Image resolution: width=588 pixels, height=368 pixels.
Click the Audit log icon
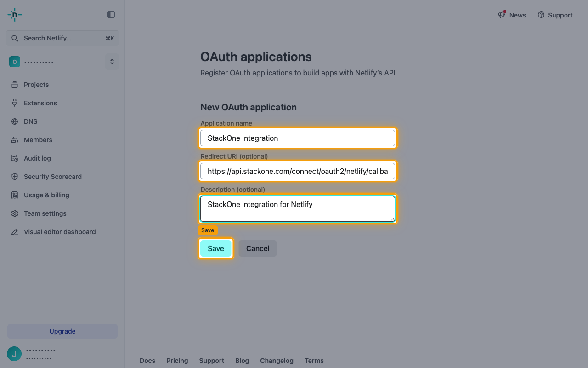(x=15, y=158)
